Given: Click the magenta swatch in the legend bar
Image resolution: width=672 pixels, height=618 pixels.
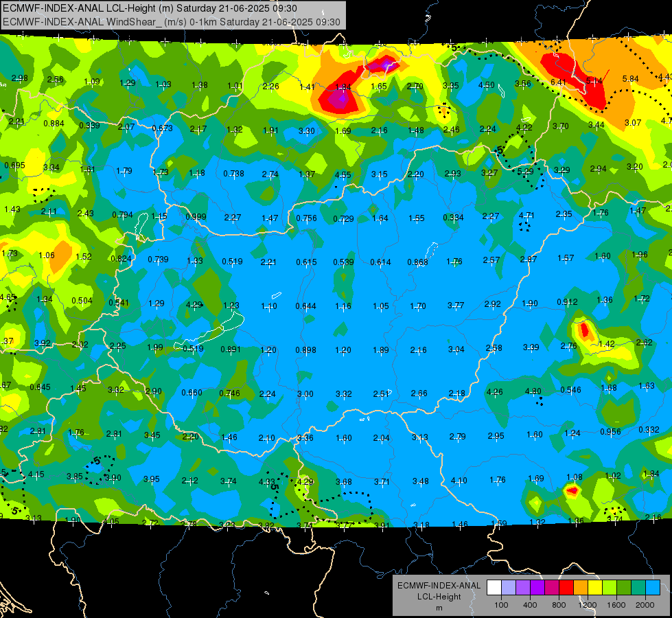Looking at the screenshot, I should (552, 587).
